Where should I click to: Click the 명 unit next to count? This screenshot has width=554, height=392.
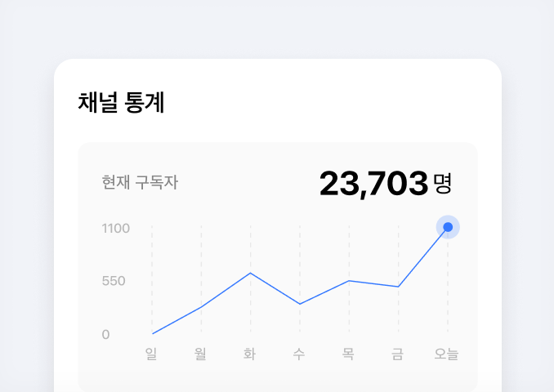(443, 183)
